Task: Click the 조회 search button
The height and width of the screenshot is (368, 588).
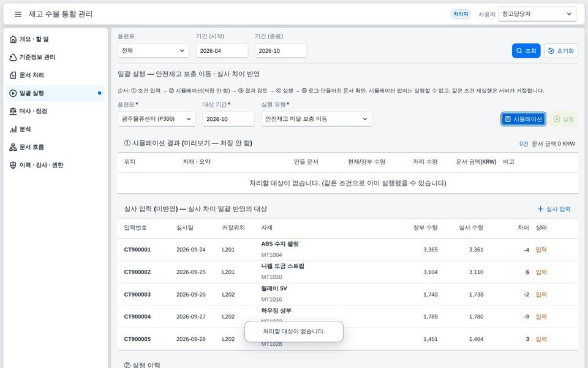Action: tap(526, 51)
